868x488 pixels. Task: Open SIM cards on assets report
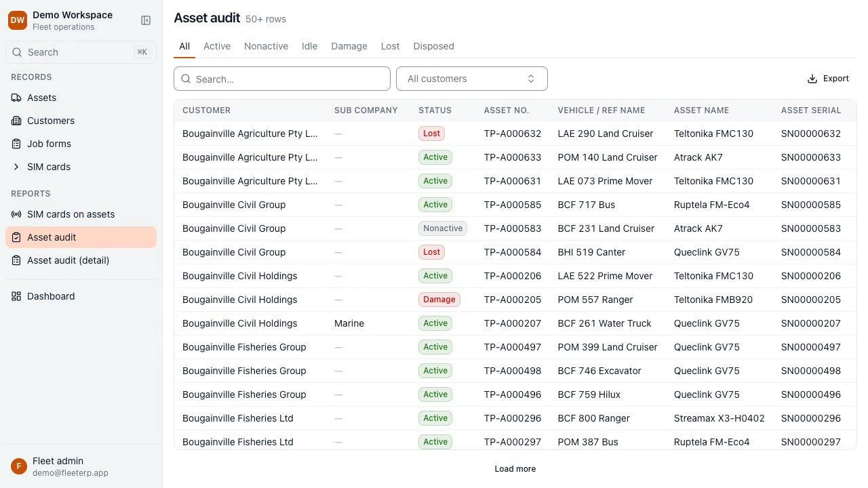[81, 214]
